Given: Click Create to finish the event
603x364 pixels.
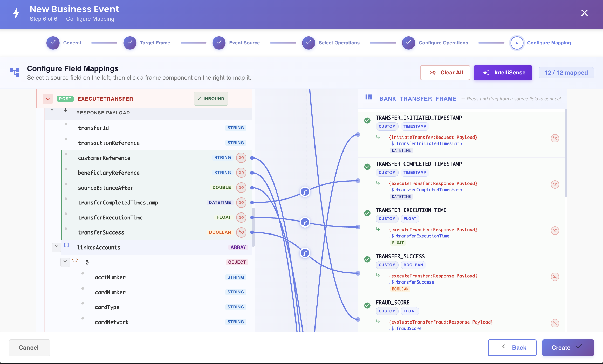Looking at the screenshot, I should click(x=568, y=348).
